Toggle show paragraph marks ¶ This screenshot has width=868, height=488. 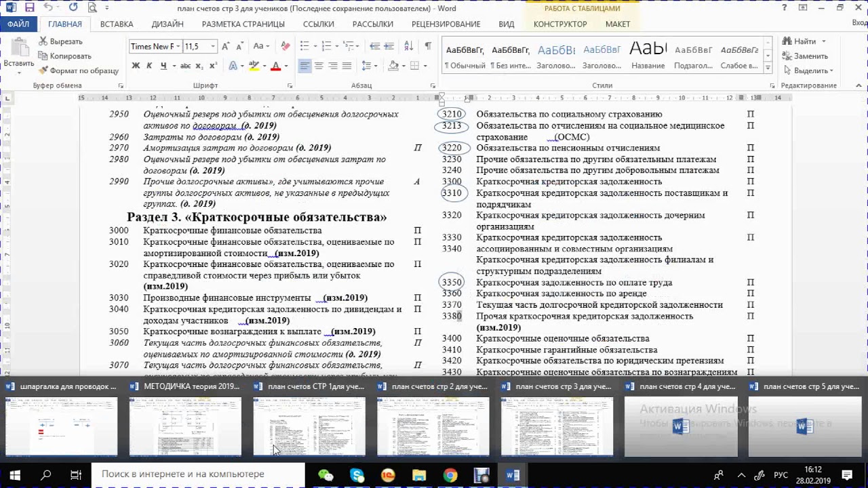click(428, 46)
